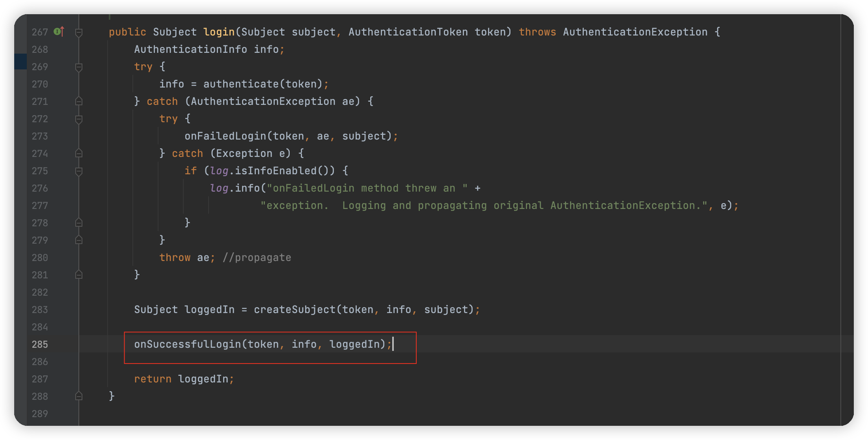The width and height of the screenshot is (868, 440).
Task: Click the onSuccessfulLogin method call
Action: (187, 345)
